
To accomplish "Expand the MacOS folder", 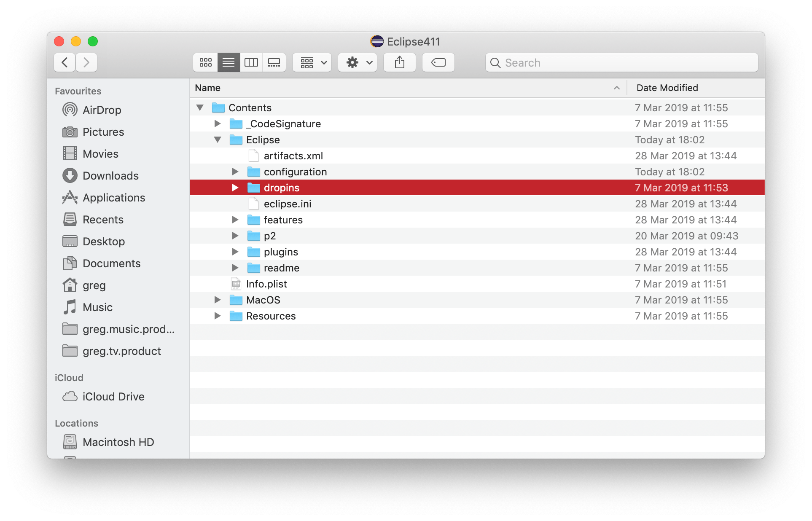I will tap(218, 300).
